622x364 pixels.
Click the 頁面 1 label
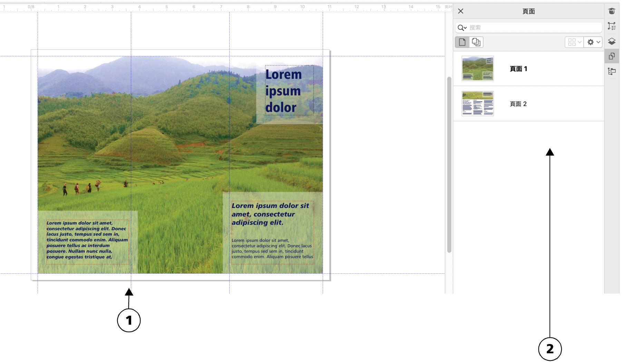[518, 69]
